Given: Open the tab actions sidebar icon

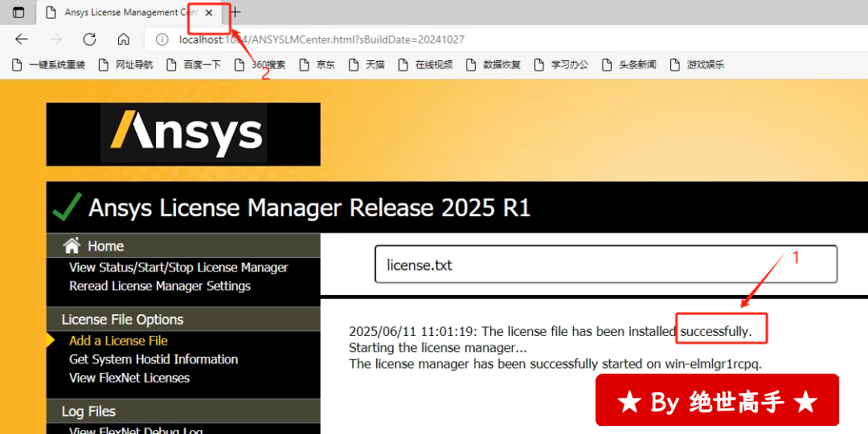Looking at the screenshot, I should coord(18,13).
